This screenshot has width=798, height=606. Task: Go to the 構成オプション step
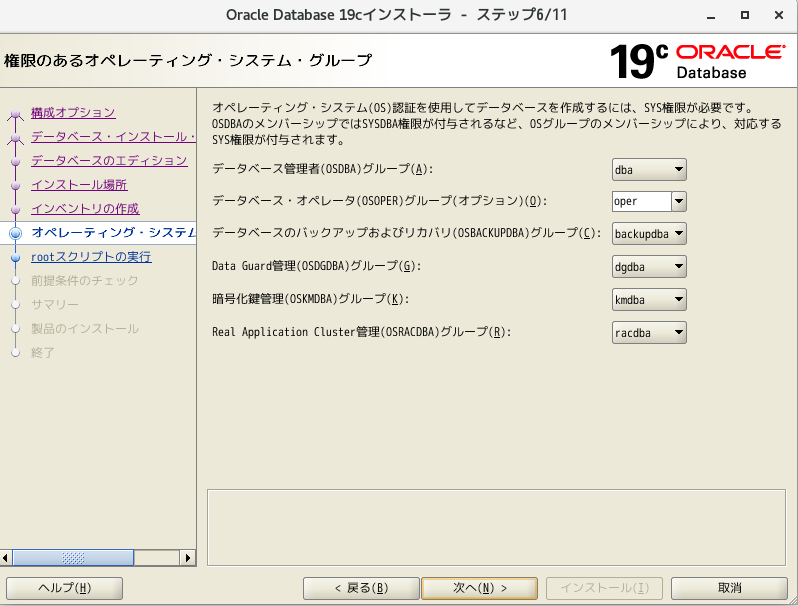click(73, 112)
